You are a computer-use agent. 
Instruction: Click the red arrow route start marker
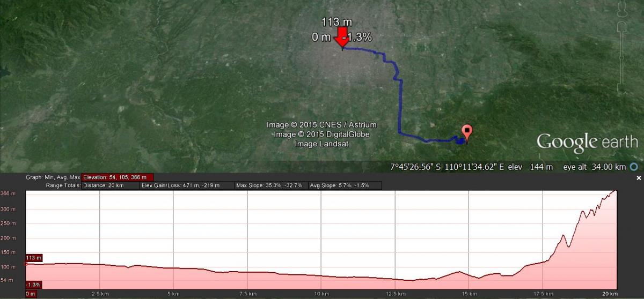(x=340, y=39)
